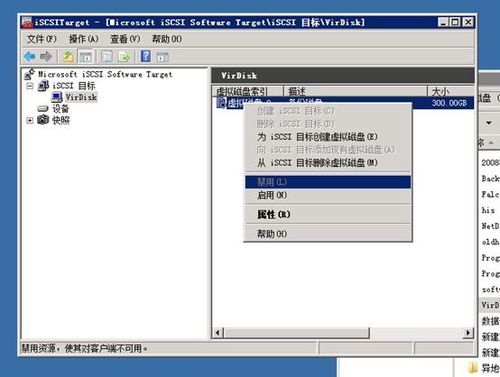Choose 从 iSCSI 目标删除虚拟磁盘(M) in context menu
This screenshot has height=377, width=500.
click(x=328, y=163)
